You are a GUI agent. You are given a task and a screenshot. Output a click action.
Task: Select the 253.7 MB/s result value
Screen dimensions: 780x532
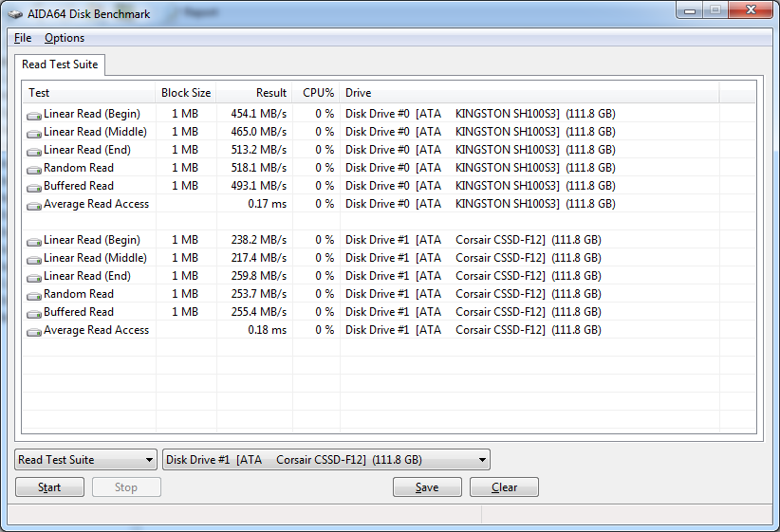click(259, 294)
